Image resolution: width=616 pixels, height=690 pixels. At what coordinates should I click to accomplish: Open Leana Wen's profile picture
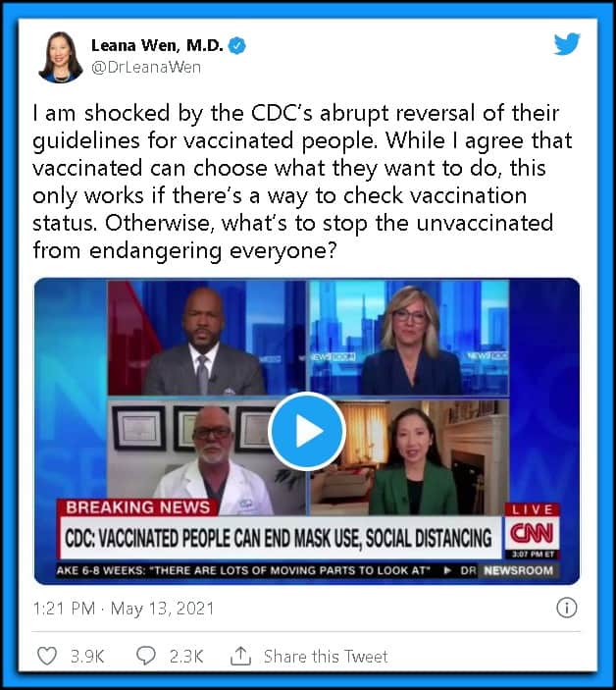[x=60, y=57]
